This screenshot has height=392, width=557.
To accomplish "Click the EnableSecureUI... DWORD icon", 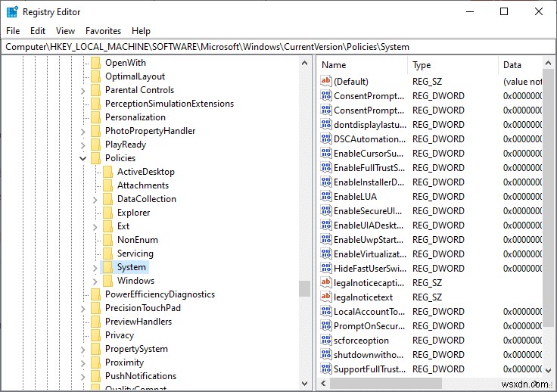I will pyautogui.click(x=325, y=210).
